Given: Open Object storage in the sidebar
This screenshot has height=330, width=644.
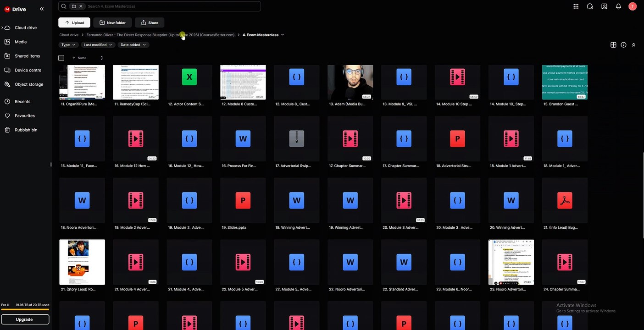Looking at the screenshot, I should [29, 84].
